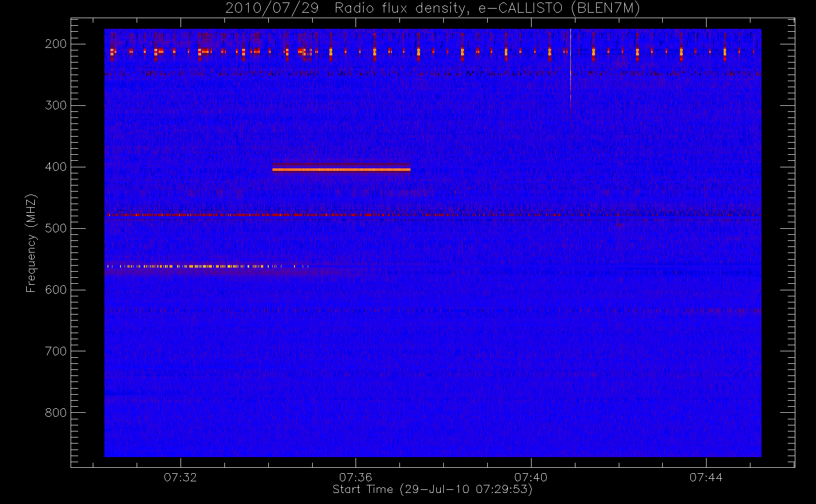Click the plot title mentioning e-CALLISTO (BLEN7M)

click(433, 9)
